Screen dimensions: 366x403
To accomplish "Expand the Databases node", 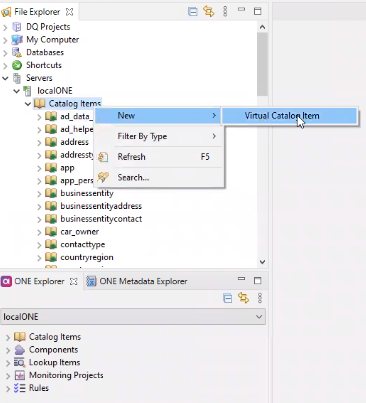I will [5, 53].
